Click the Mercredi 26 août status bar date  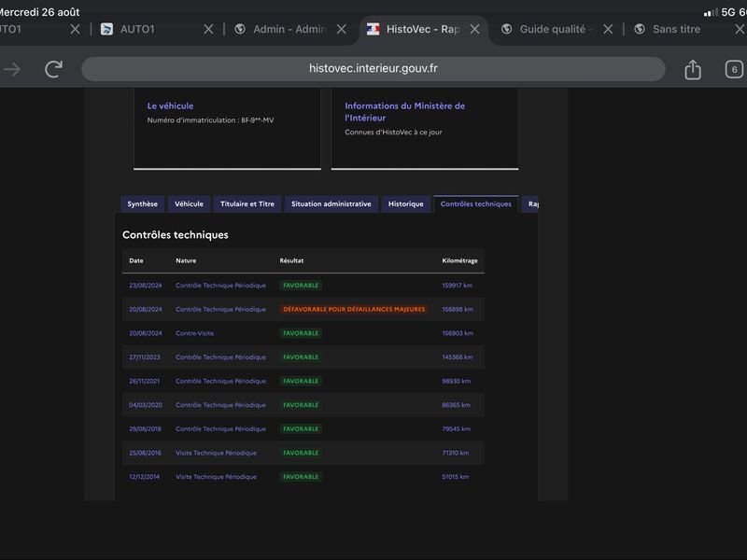tap(39, 12)
